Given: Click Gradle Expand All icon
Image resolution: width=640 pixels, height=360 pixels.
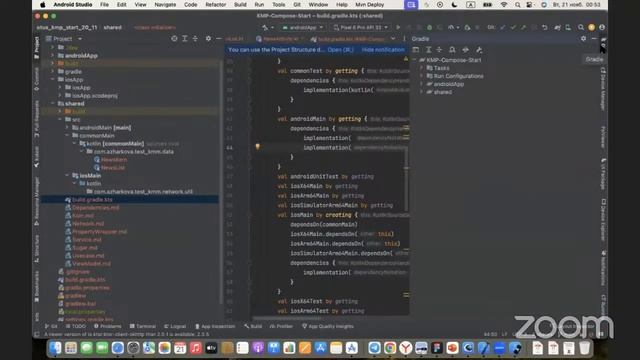Looking at the screenshot, I should [x=429, y=50].
